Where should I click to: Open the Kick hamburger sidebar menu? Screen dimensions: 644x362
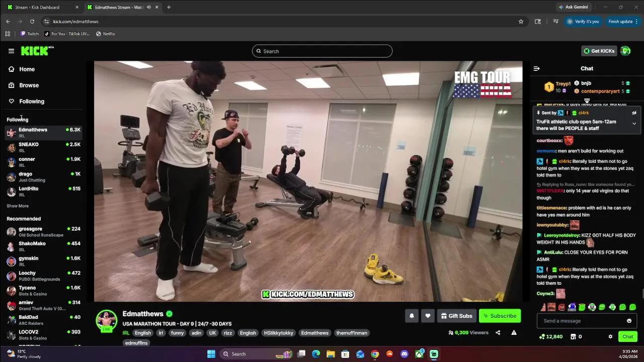[11, 51]
